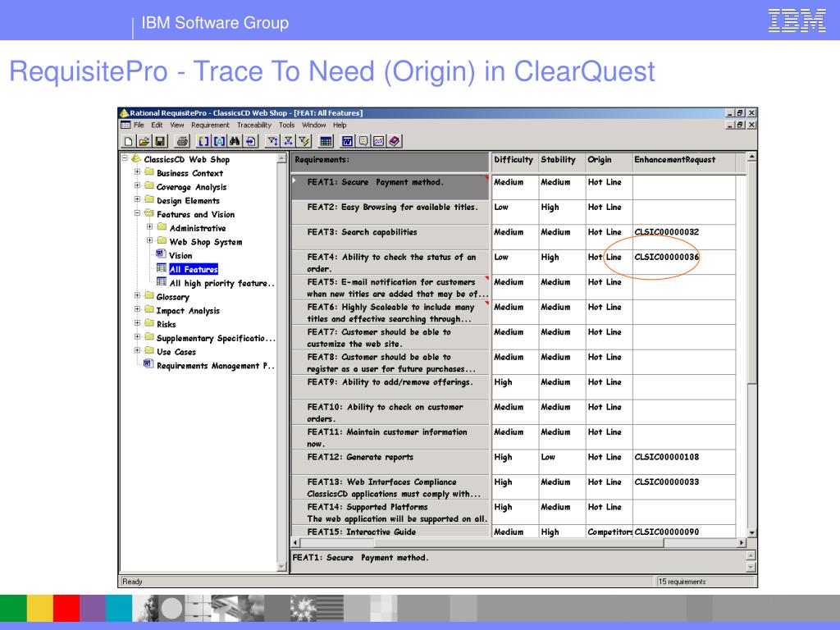Click the down arrow of requirements grid scrollbar
The image size is (840, 630).
coord(752,532)
